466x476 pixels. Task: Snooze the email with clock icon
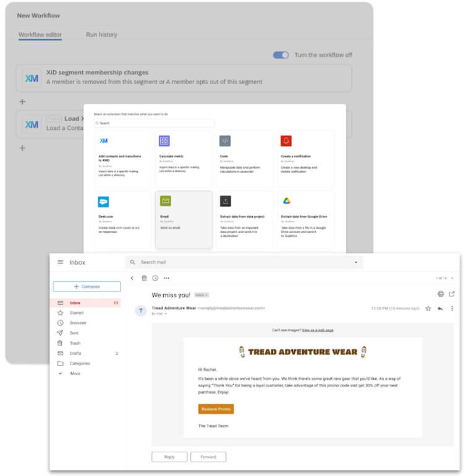pyautogui.click(x=155, y=278)
